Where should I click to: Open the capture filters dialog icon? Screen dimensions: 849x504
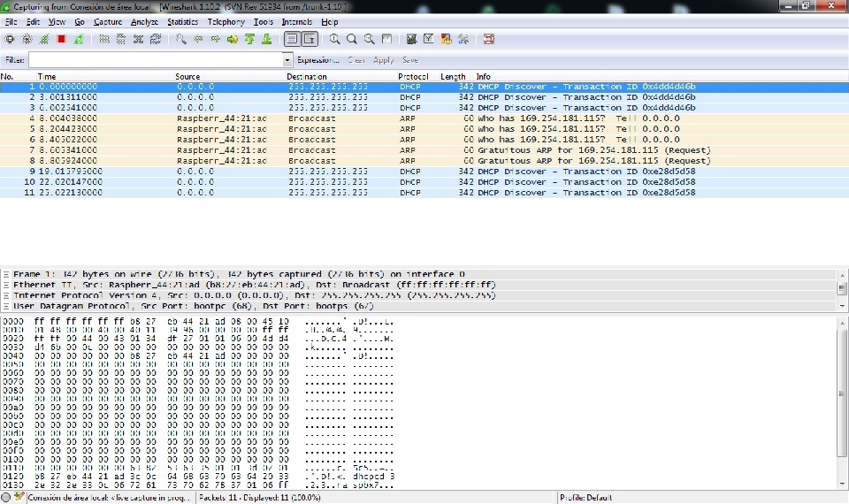pyautogui.click(x=411, y=39)
